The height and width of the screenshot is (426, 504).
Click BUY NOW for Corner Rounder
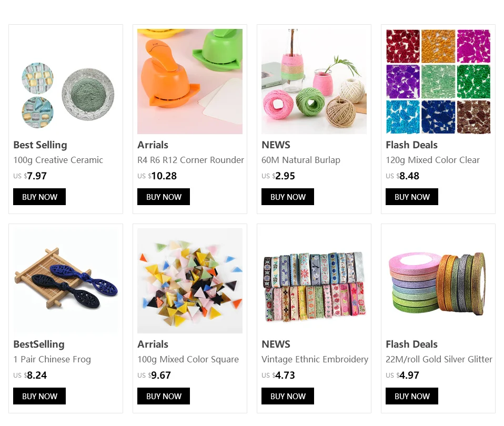tap(164, 197)
